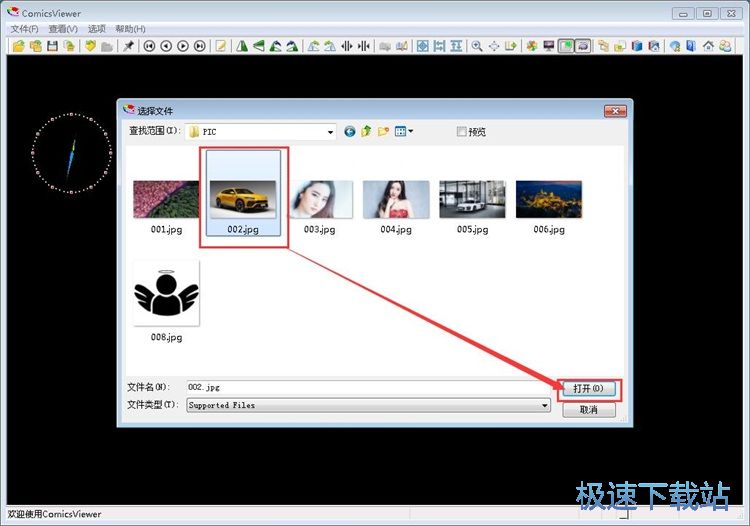Click the yellow favorites folder toolbar icon
This screenshot has height=526, width=750.
[x=90, y=46]
